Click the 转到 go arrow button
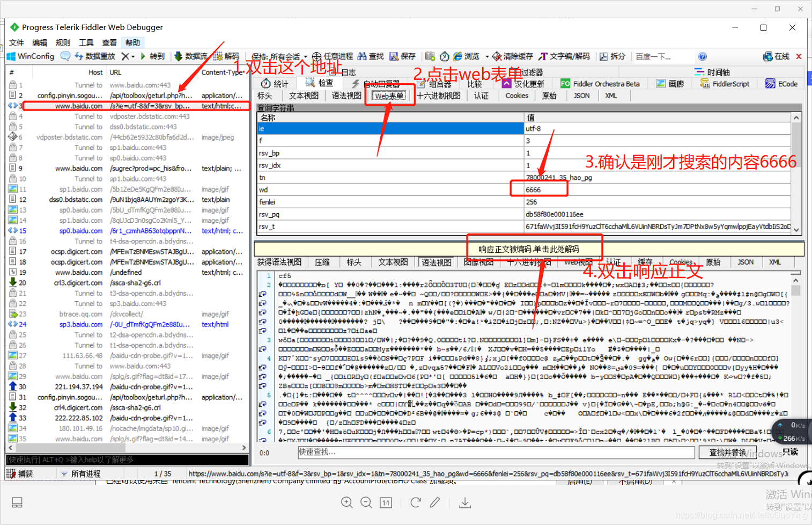The width and height of the screenshot is (812, 525). coord(152,56)
